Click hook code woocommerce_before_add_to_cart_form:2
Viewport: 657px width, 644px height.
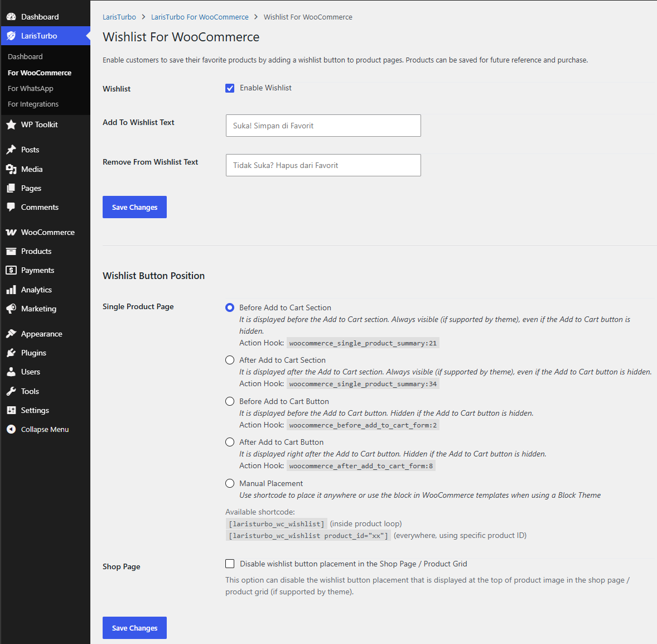coord(363,425)
